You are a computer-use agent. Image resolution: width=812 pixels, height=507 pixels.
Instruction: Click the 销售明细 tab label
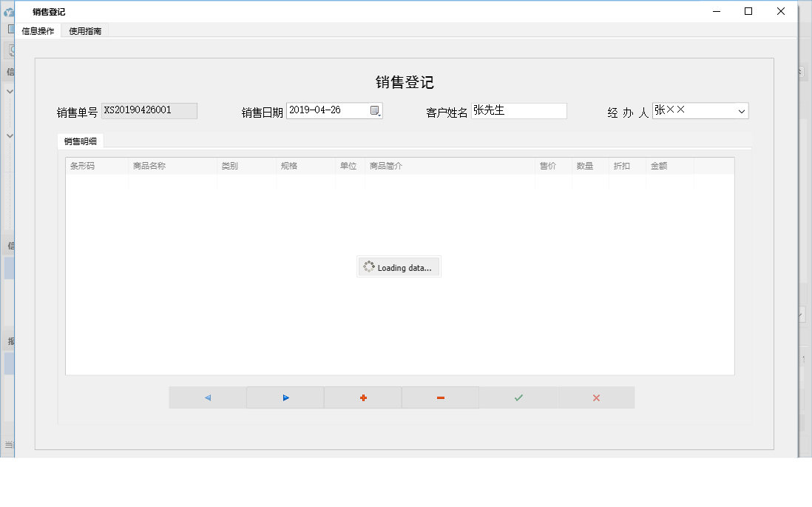point(80,141)
